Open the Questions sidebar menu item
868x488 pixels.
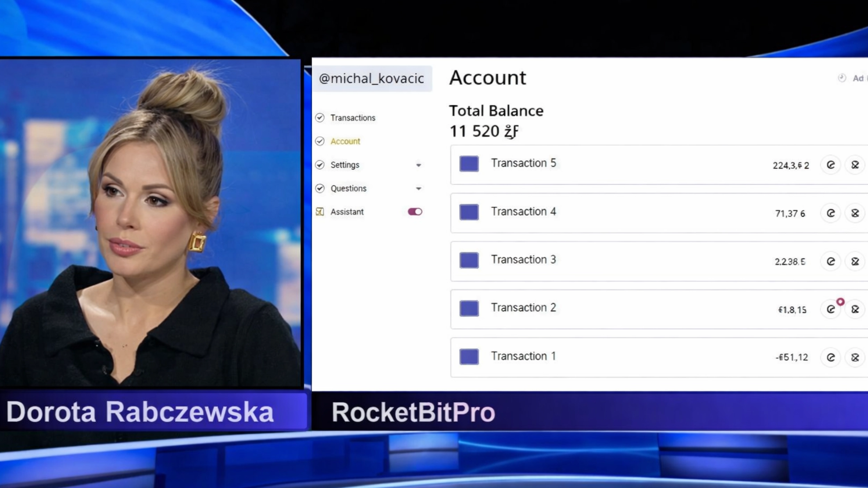tap(348, 188)
